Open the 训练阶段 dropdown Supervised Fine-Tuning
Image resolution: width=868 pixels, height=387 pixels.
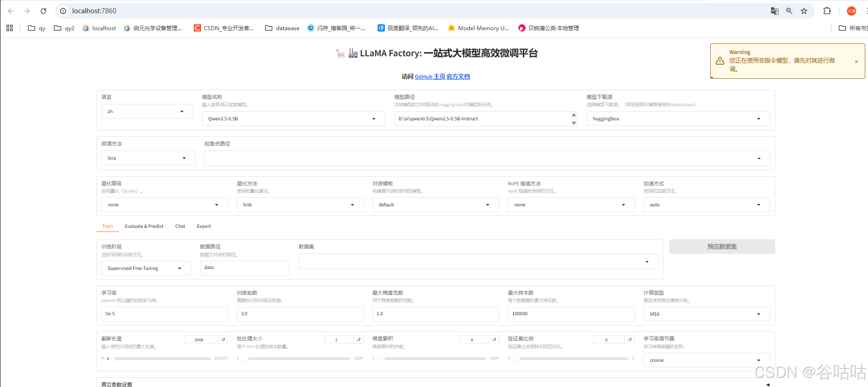click(146, 268)
